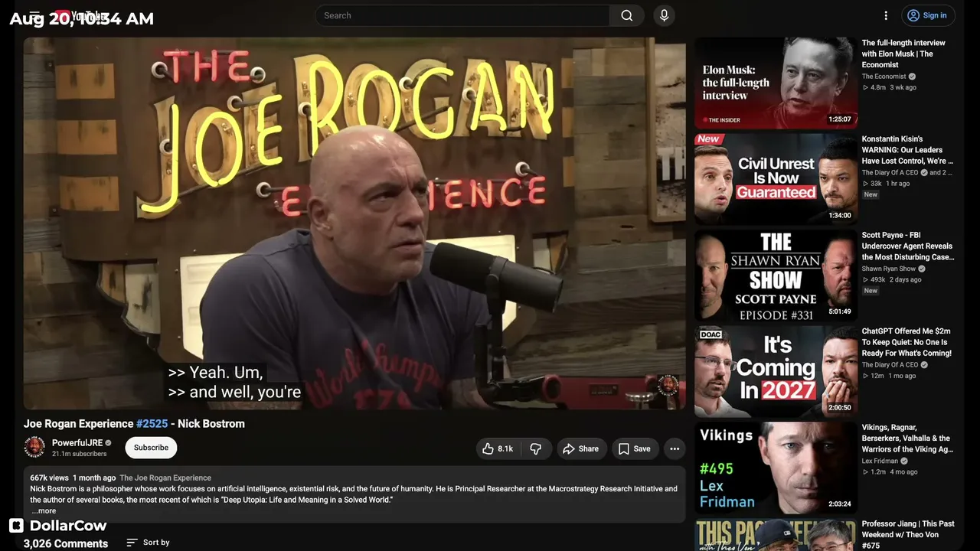The width and height of the screenshot is (980, 551).
Task: Visit The Economist channel name
Action: (x=884, y=77)
